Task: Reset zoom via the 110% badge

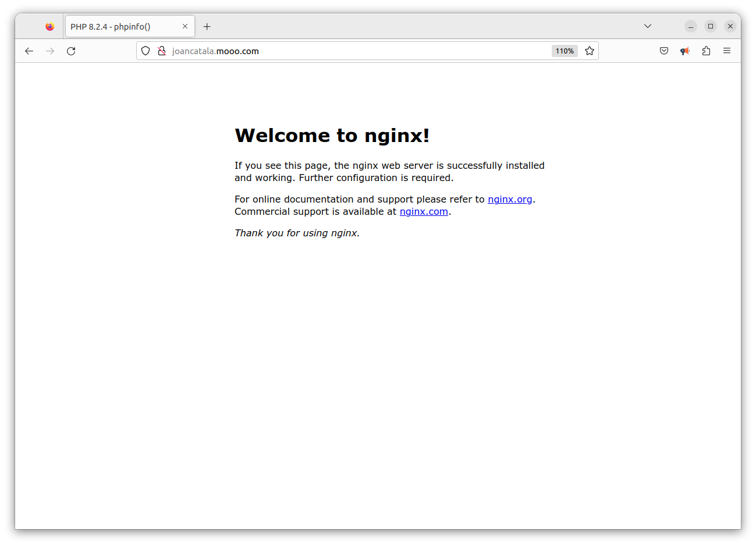Action: click(x=565, y=51)
